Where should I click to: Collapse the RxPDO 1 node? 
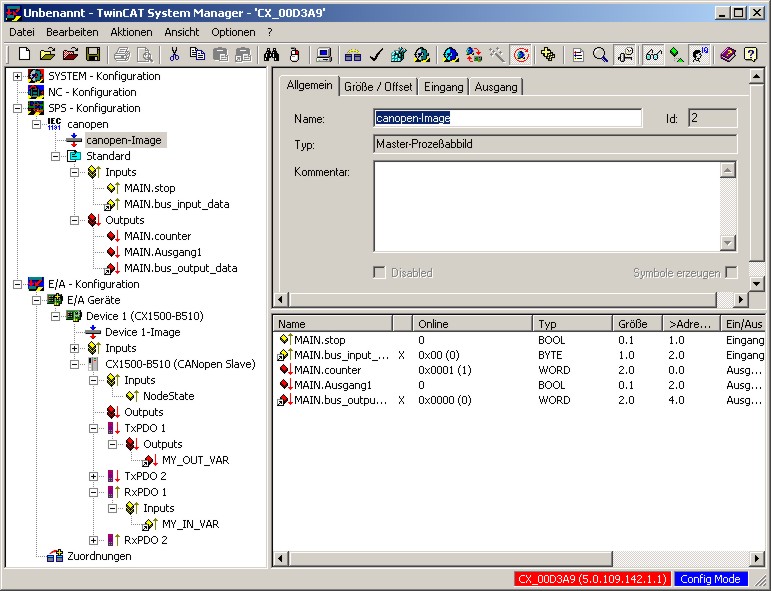pos(93,492)
